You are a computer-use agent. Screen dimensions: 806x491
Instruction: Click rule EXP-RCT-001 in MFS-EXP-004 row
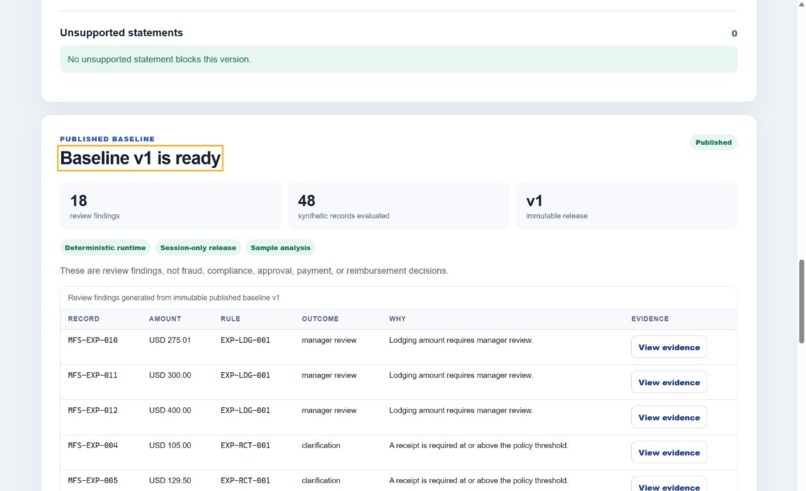pyautogui.click(x=245, y=445)
